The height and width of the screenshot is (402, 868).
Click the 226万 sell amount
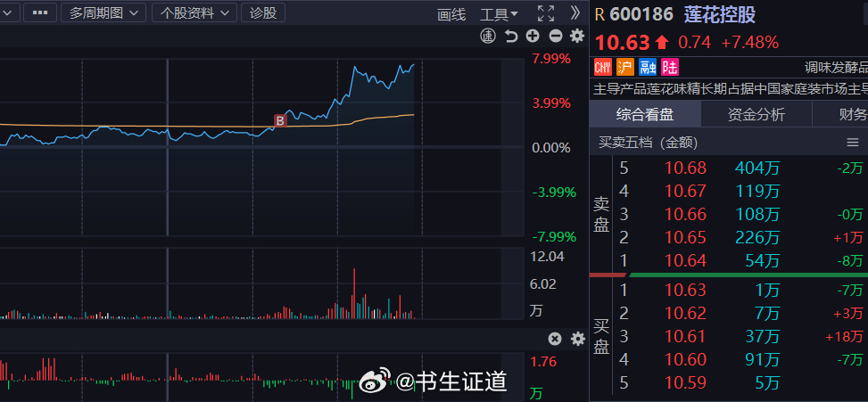pyautogui.click(x=757, y=237)
